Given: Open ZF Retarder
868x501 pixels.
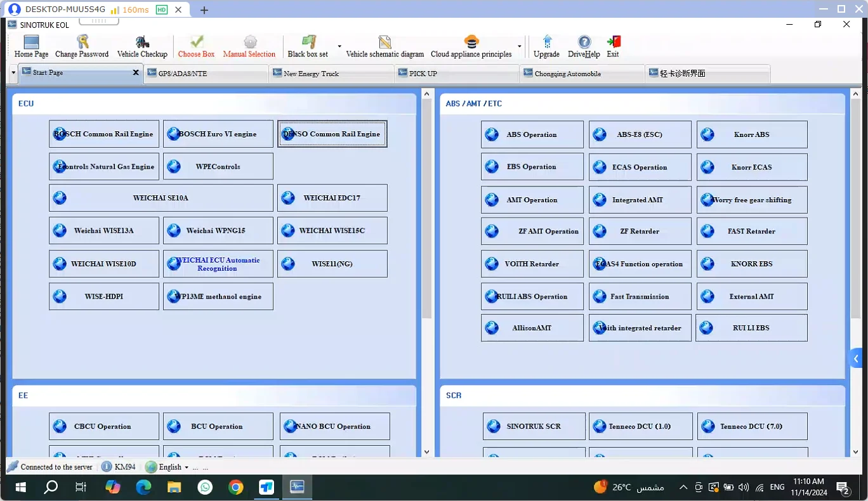Looking at the screenshot, I should pos(640,231).
